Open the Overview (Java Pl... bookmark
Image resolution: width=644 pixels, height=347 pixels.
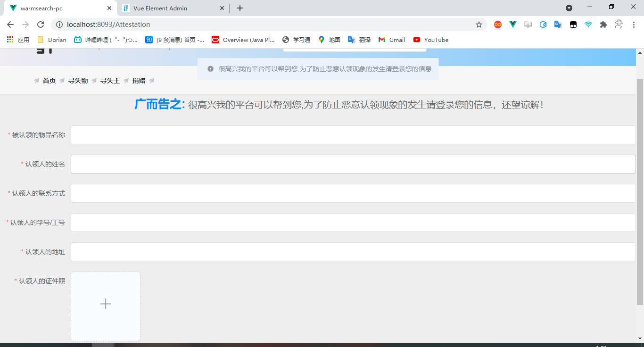click(243, 40)
